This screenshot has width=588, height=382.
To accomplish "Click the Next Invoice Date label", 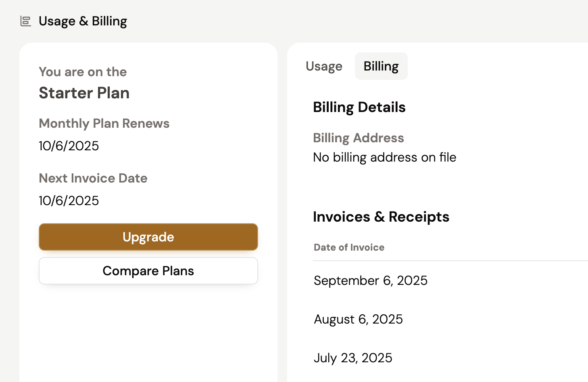I will coord(93,178).
